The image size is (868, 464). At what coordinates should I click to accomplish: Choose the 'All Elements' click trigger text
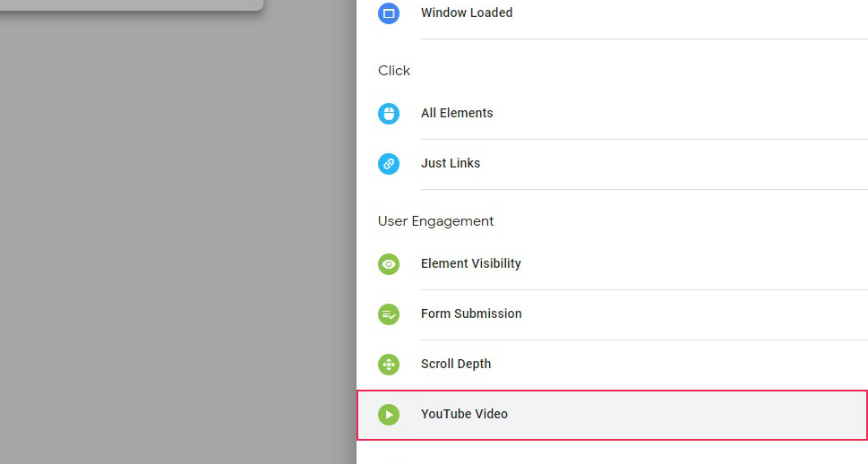[x=457, y=113]
